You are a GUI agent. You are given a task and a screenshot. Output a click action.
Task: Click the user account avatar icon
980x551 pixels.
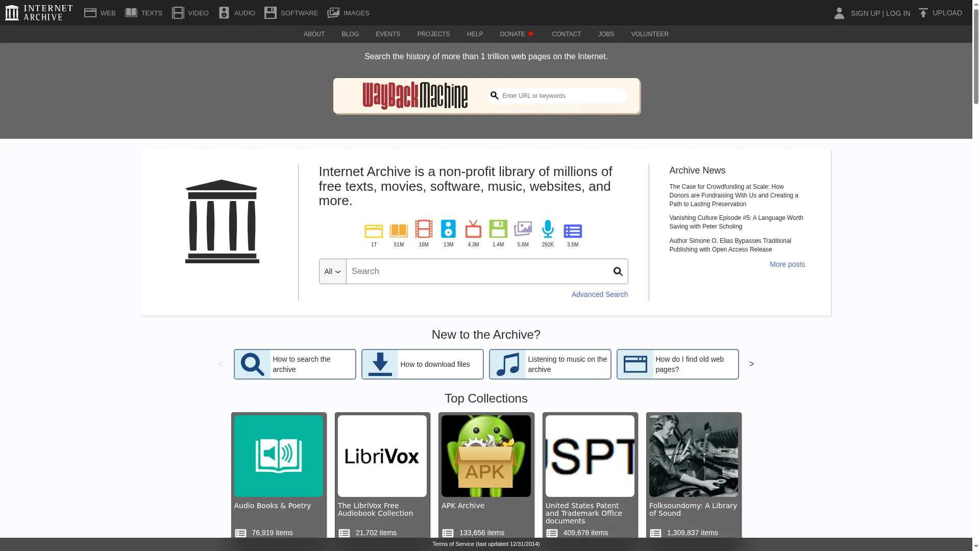tap(839, 13)
